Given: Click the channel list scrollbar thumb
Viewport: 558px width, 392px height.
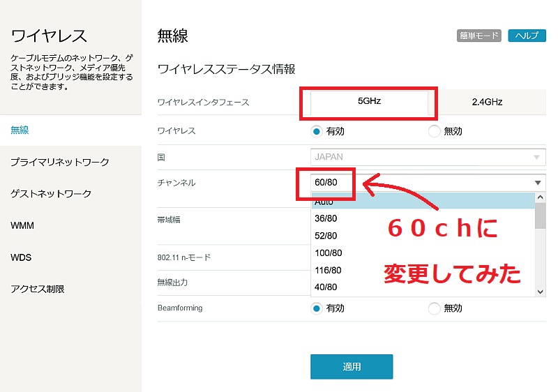Looking at the screenshot, I should click(540, 216).
